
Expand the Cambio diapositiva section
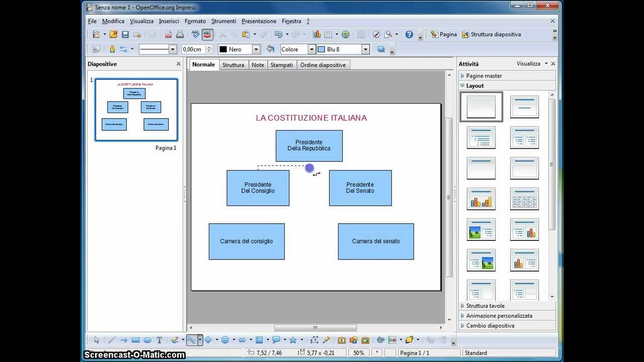507,326
